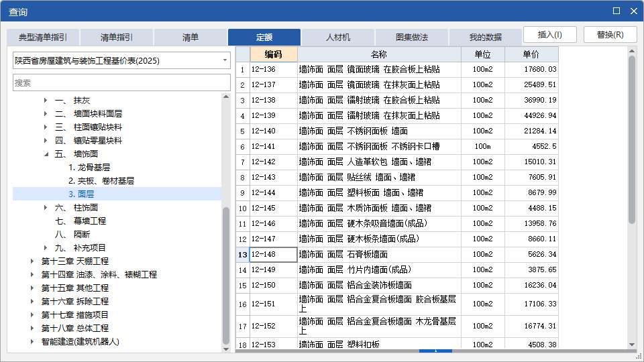Click the table's blue horizontal scrollbar thumb
Screen dimensions: 644x362
(435, 351)
